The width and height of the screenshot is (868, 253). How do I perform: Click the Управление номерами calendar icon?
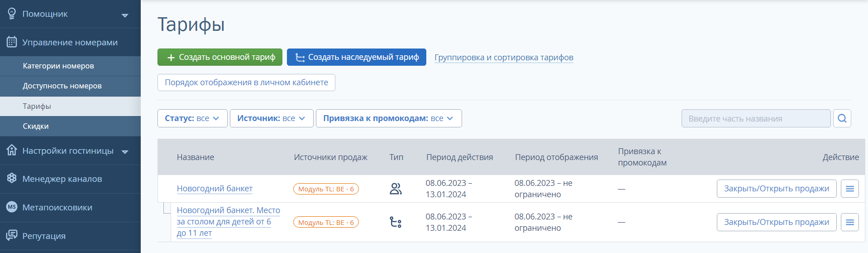[x=12, y=42]
